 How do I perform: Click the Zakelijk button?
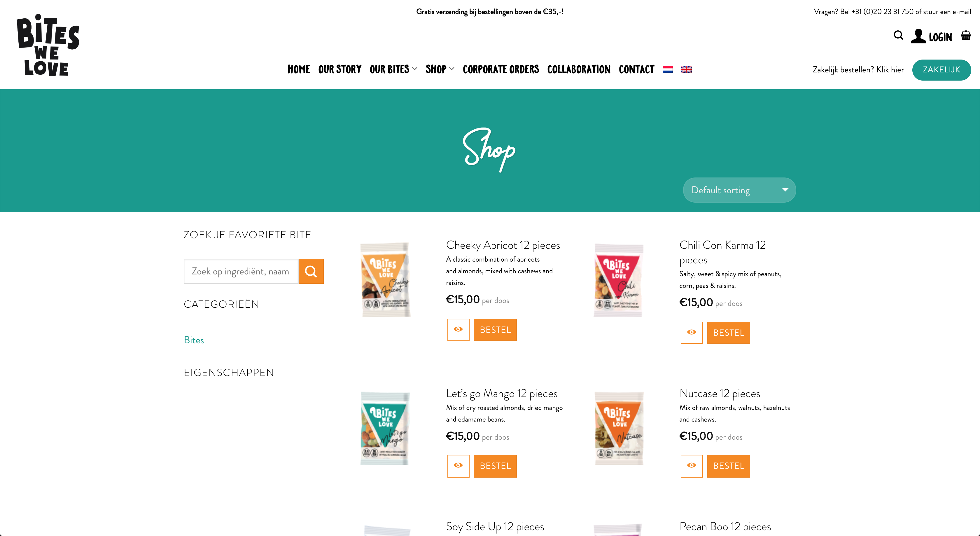point(941,70)
